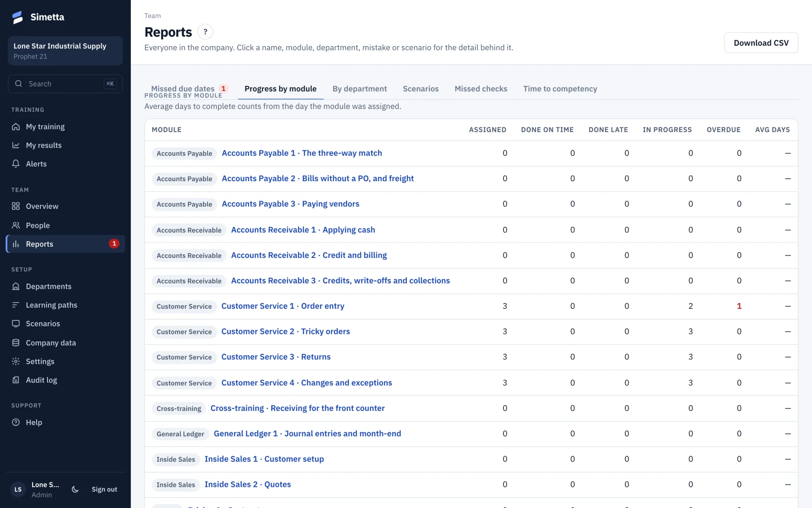The image size is (812, 508).
Task: Click Accounts Receivable tag on Applying cash row
Action: (x=189, y=230)
